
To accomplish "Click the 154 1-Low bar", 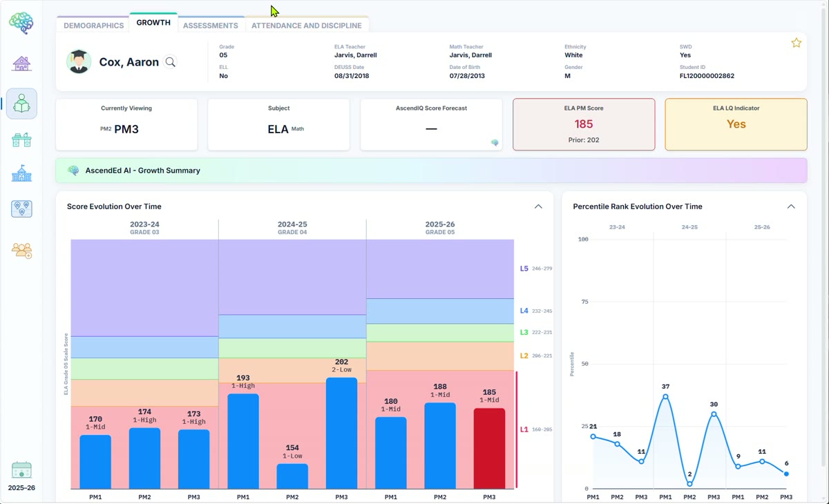I will pos(292,476).
